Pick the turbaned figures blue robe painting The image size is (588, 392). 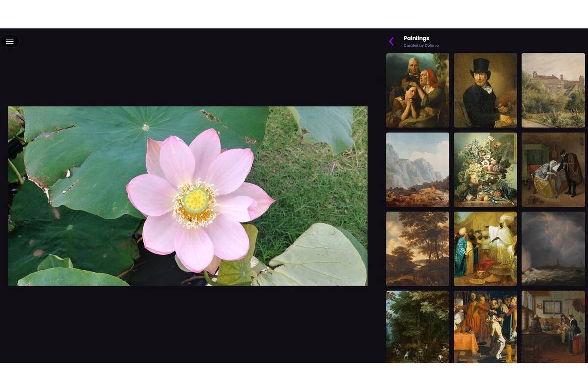(485, 249)
